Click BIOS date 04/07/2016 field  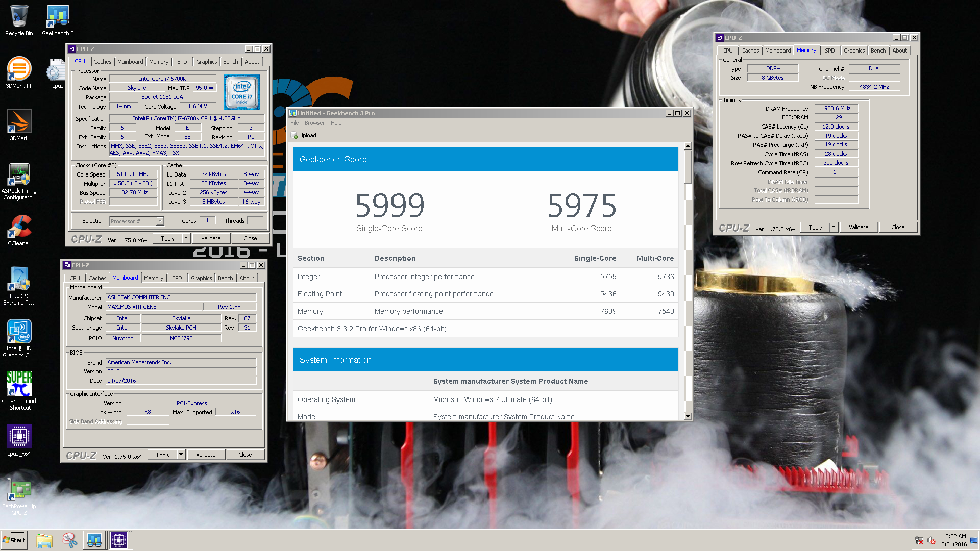[181, 381]
